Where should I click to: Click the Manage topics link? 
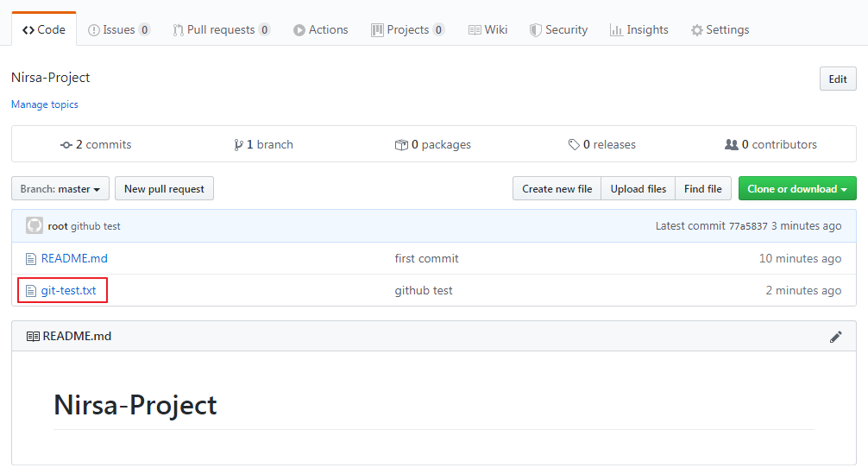point(45,104)
